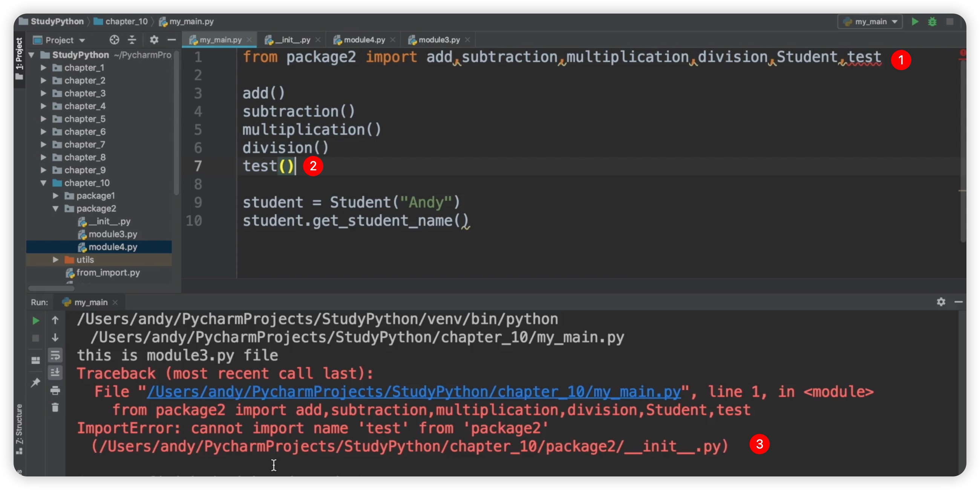Open Run panel gear settings

pos(941,302)
